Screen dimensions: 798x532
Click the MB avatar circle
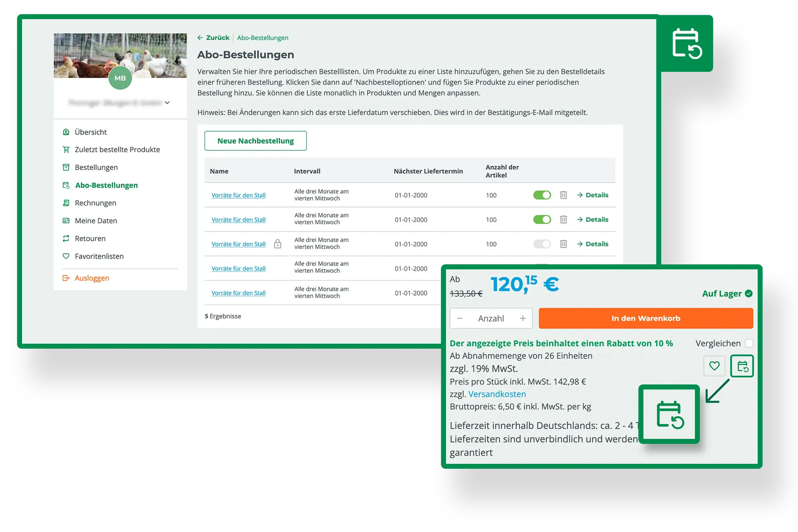click(120, 78)
